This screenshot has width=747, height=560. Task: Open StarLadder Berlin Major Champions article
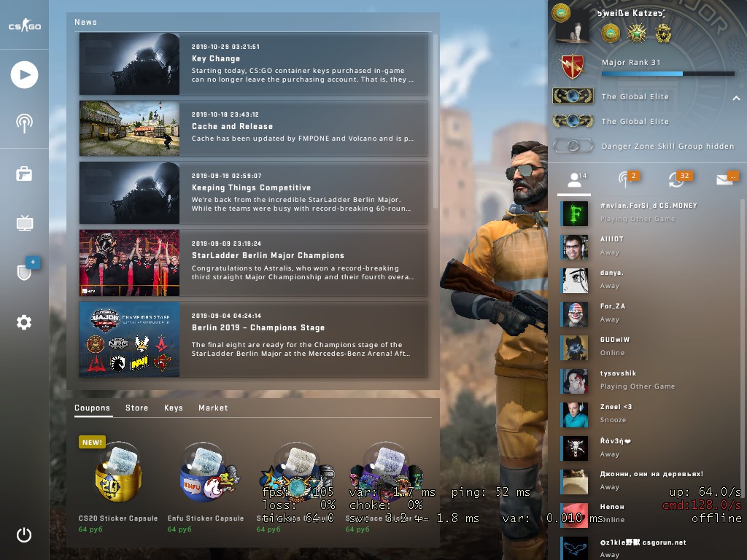point(253,262)
